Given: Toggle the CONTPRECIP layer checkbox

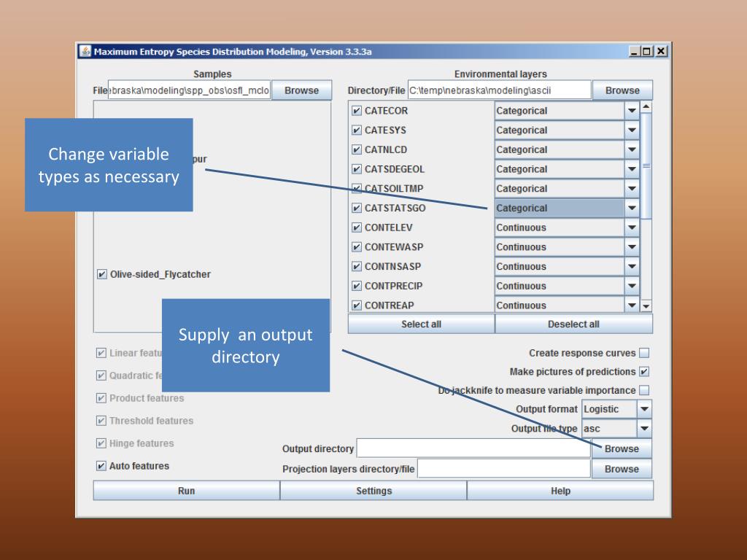Looking at the screenshot, I should [x=356, y=286].
